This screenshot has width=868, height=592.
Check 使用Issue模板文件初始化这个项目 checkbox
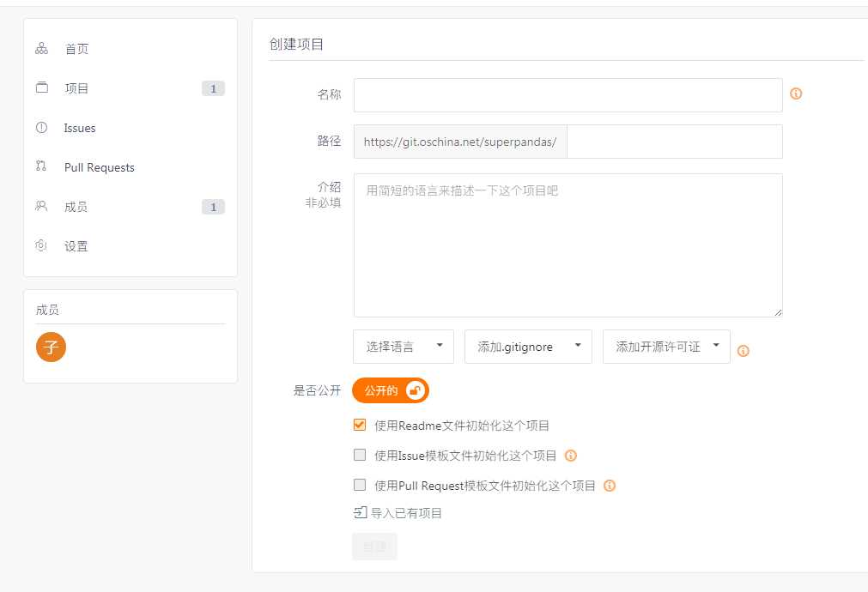click(x=360, y=455)
